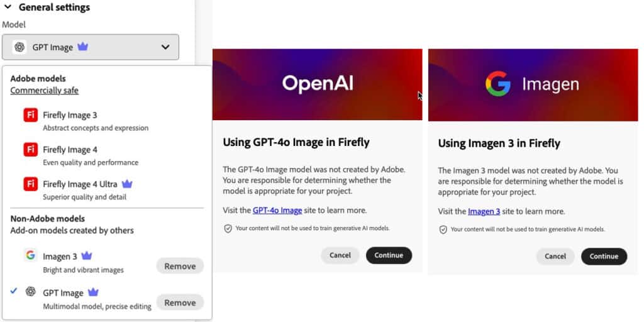Click the Model dropdown chevron arrow
This screenshot has height=322, width=644.
(165, 47)
